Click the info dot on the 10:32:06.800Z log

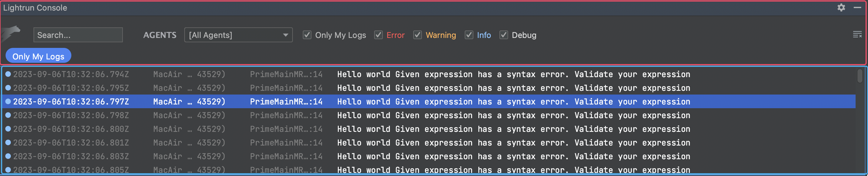[8, 129]
